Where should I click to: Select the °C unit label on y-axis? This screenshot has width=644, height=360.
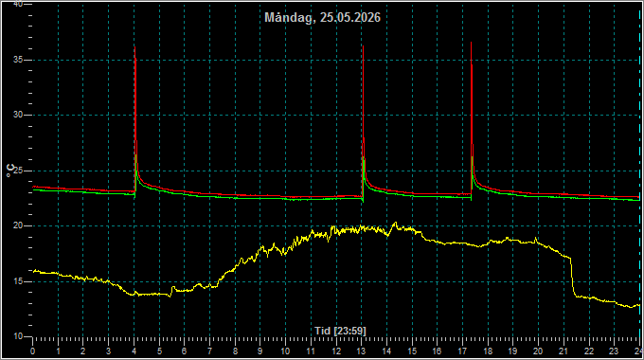coord(10,171)
